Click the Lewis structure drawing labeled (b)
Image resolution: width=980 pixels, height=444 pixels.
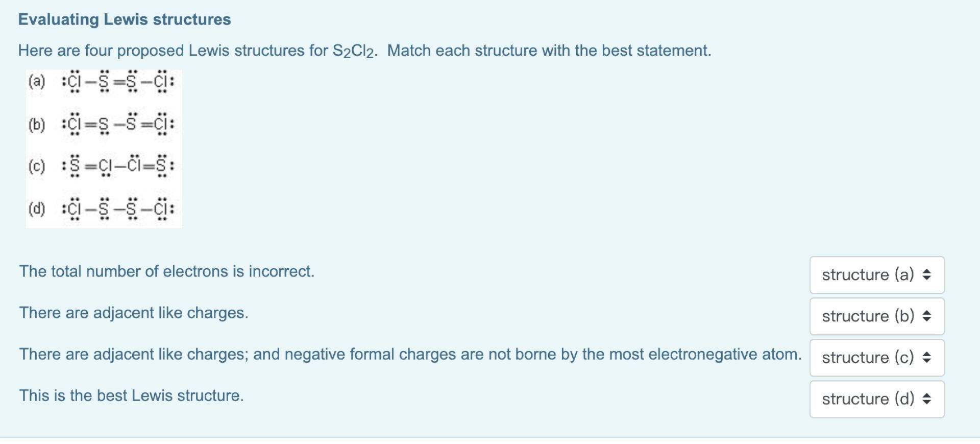(118, 124)
